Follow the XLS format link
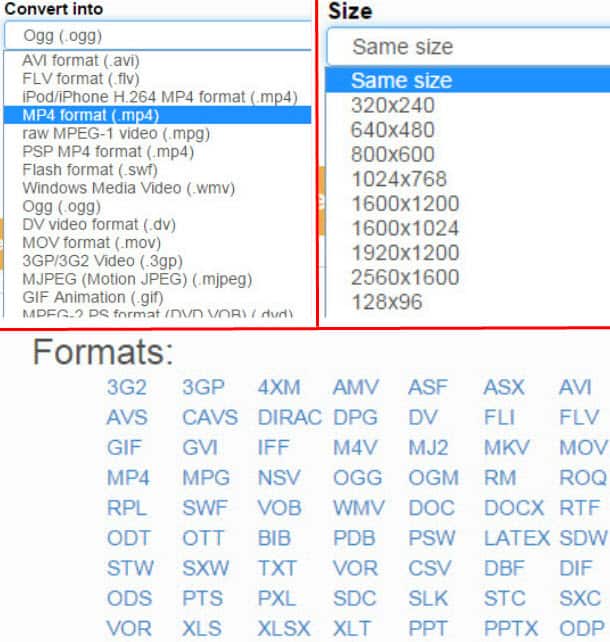The image size is (610, 642). (x=202, y=628)
